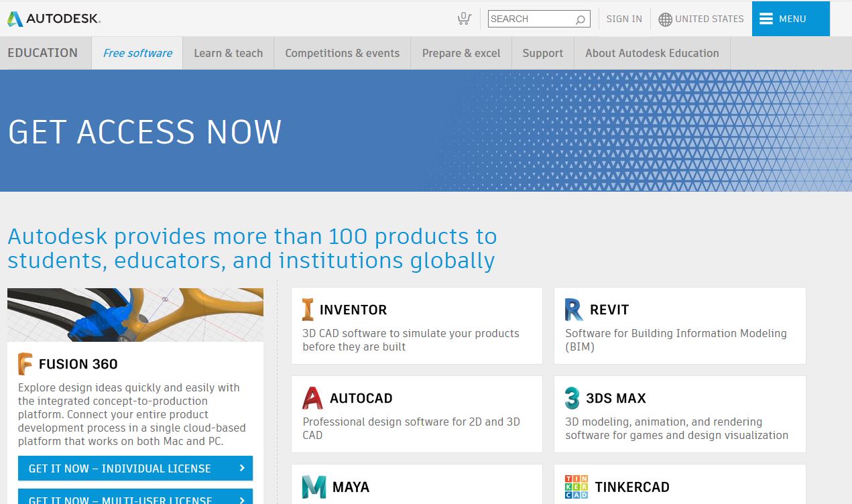Image resolution: width=852 pixels, height=504 pixels.
Task: Open the Maya title link
Action: tap(351, 487)
